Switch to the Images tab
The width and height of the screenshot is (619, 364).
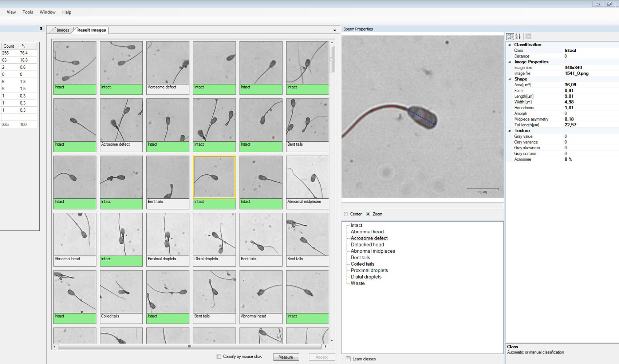(x=63, y=30)
